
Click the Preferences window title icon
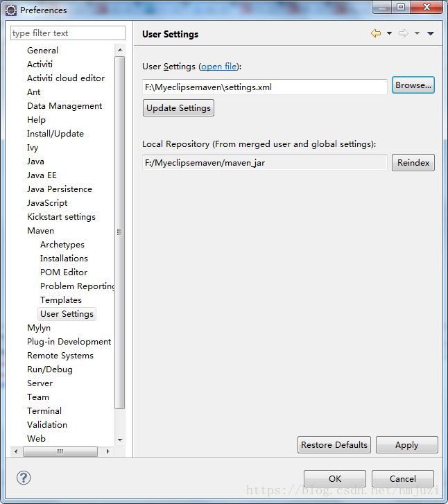[11, 10]
